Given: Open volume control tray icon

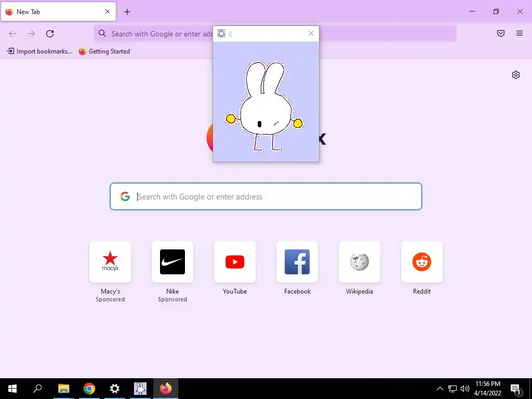Looking at the screenshot, I should pyautogui.click(x=465, y=389).
